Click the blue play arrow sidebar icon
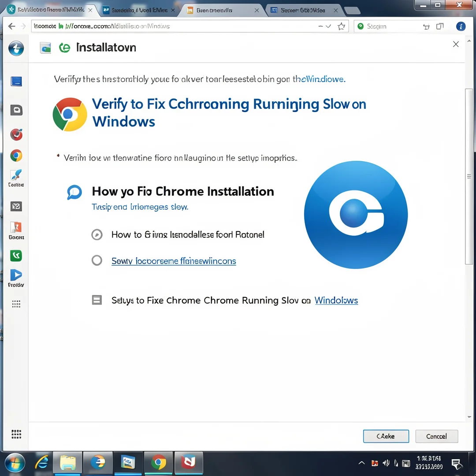 [x=16, y=278]
